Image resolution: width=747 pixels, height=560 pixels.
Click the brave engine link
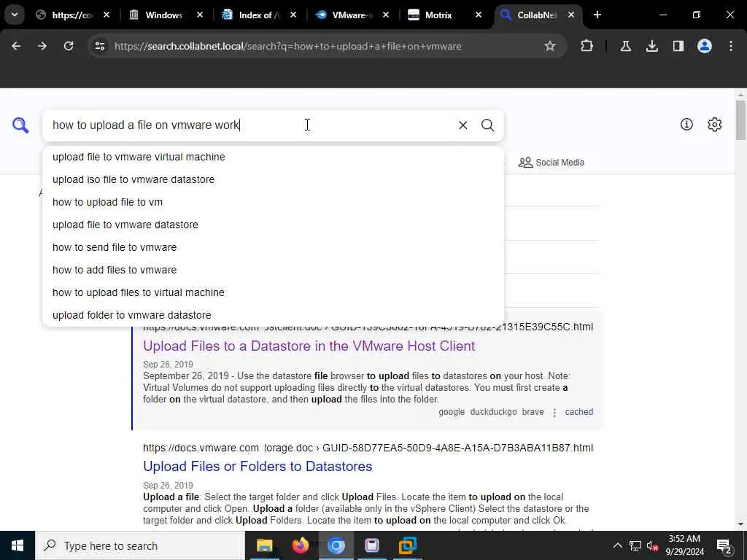click(533, 412)
